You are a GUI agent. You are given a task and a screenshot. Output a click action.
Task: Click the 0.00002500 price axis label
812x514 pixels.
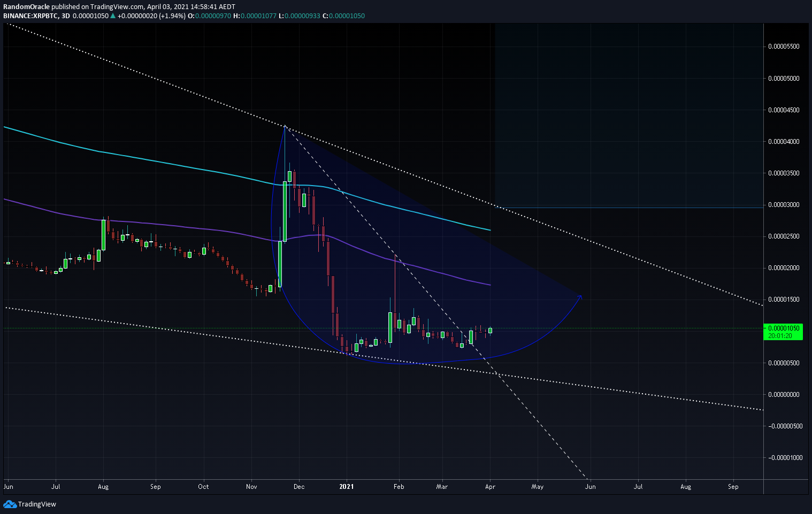(x=784, y=236)
